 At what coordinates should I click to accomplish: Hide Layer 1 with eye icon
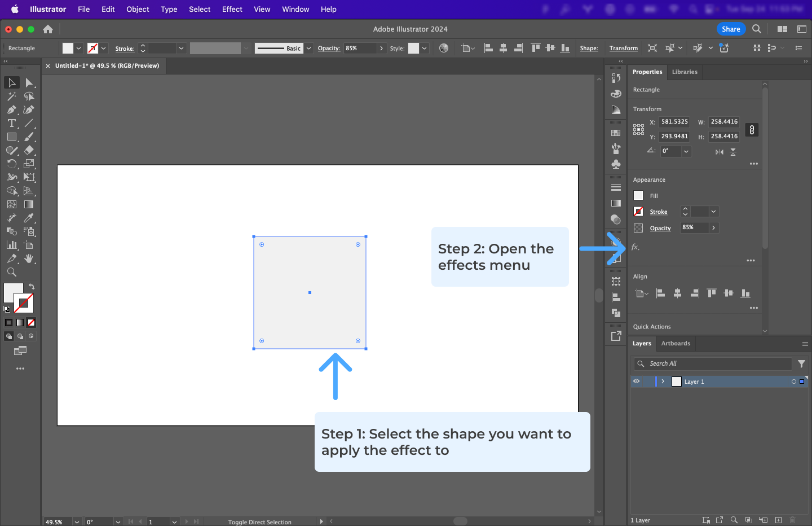coord(637,382)
